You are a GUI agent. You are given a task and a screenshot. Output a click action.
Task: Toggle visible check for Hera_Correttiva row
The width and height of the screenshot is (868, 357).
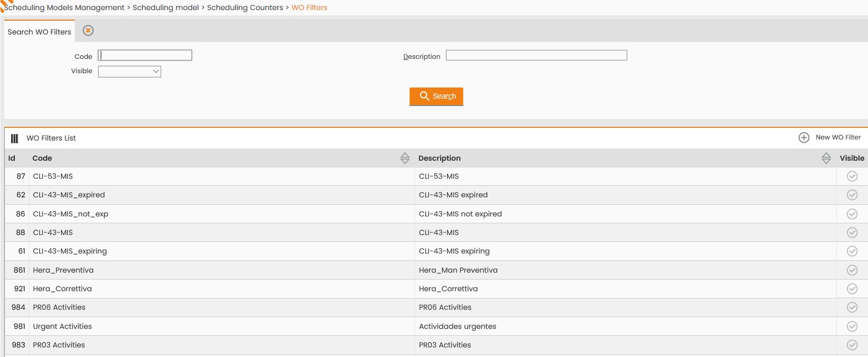click(852, 289)
